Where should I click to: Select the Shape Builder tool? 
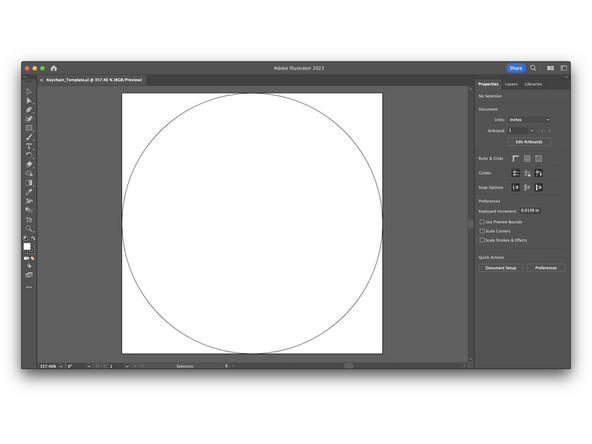(x=29, y=174)
